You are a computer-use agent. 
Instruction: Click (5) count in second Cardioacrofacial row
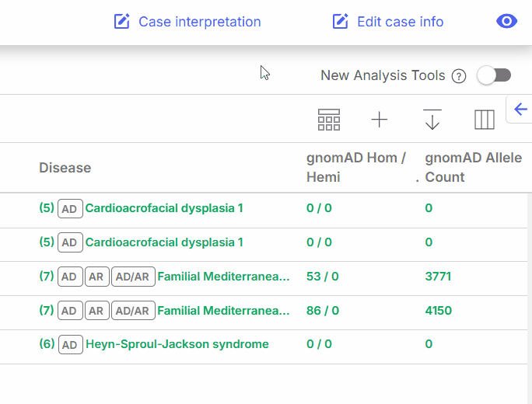pos(47,242)
